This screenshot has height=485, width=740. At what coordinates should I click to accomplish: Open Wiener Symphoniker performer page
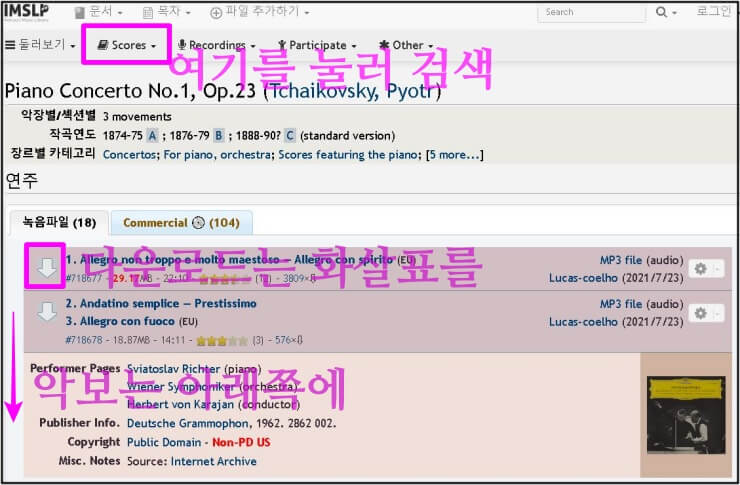tap(181, 387)
